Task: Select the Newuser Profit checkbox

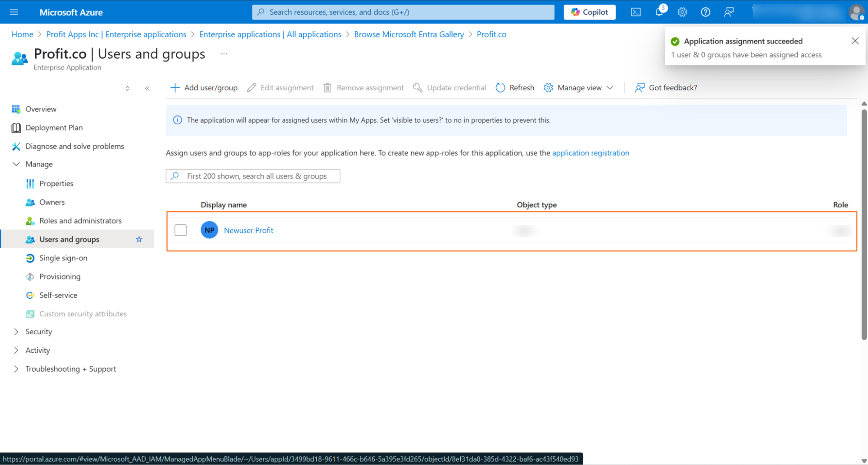Action: coord(181,230)
